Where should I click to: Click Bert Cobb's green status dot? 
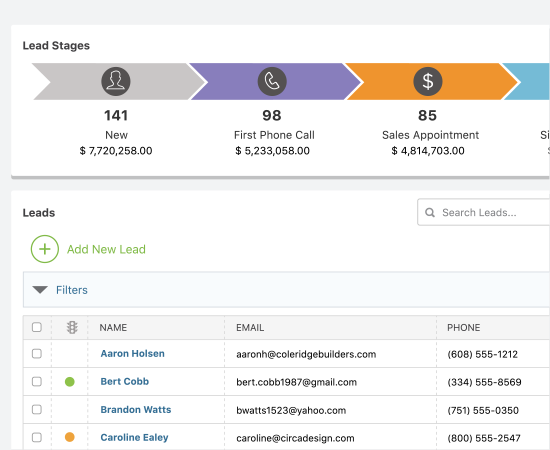tap(70, 382)
